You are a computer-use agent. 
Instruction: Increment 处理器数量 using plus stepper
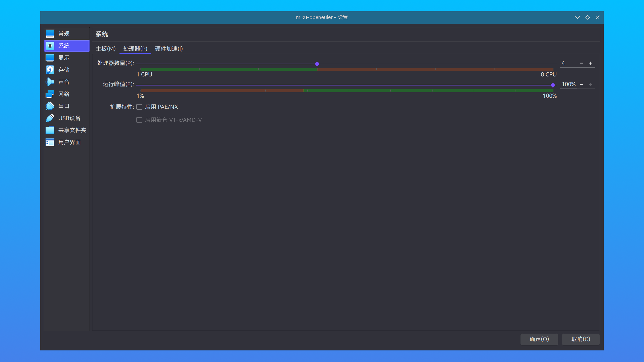click(x=591, y=63)
